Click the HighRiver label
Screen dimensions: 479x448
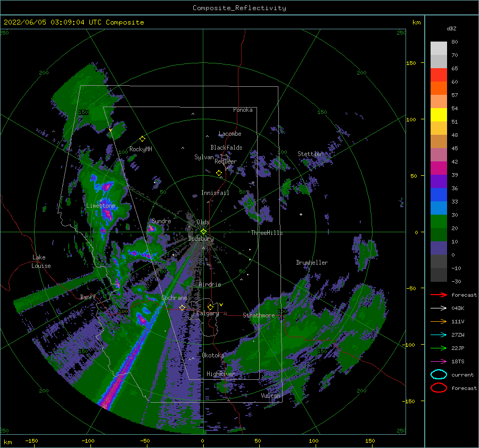point(220,374)
